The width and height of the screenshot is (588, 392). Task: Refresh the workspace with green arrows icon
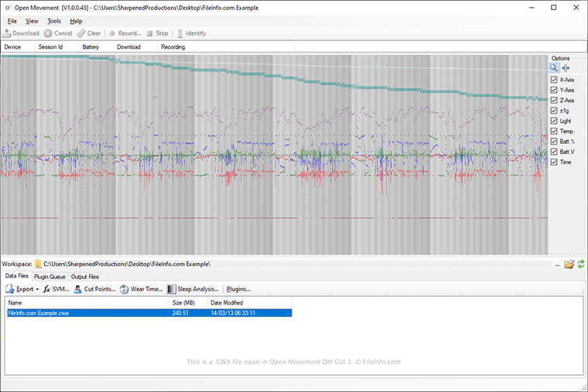click(x=580, y=264)
